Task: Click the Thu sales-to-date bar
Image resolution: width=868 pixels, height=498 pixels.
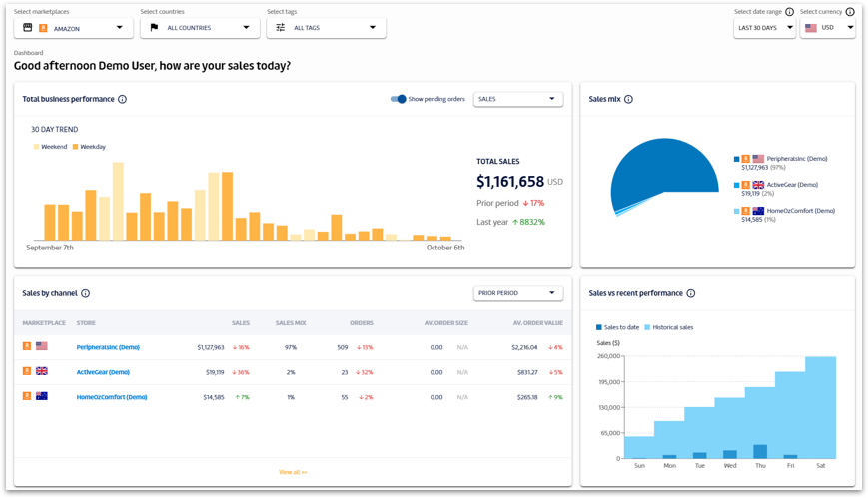Action: 760,451
